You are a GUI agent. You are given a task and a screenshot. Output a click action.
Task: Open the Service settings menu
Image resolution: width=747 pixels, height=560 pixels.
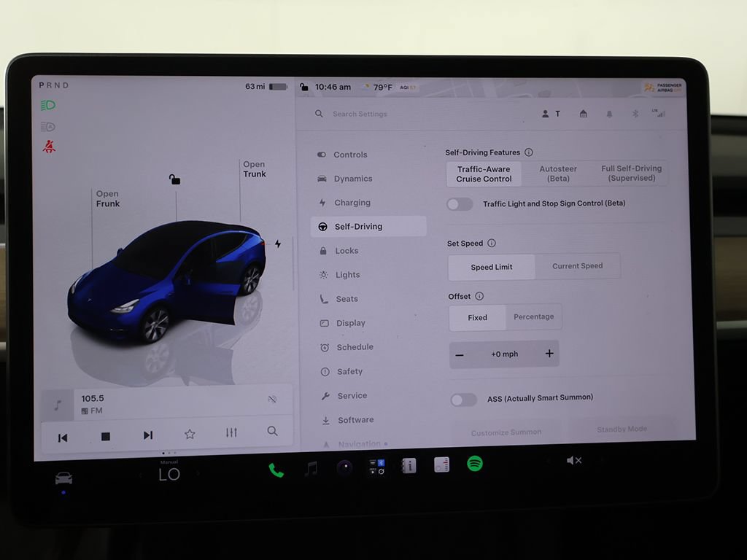point(372,396)
